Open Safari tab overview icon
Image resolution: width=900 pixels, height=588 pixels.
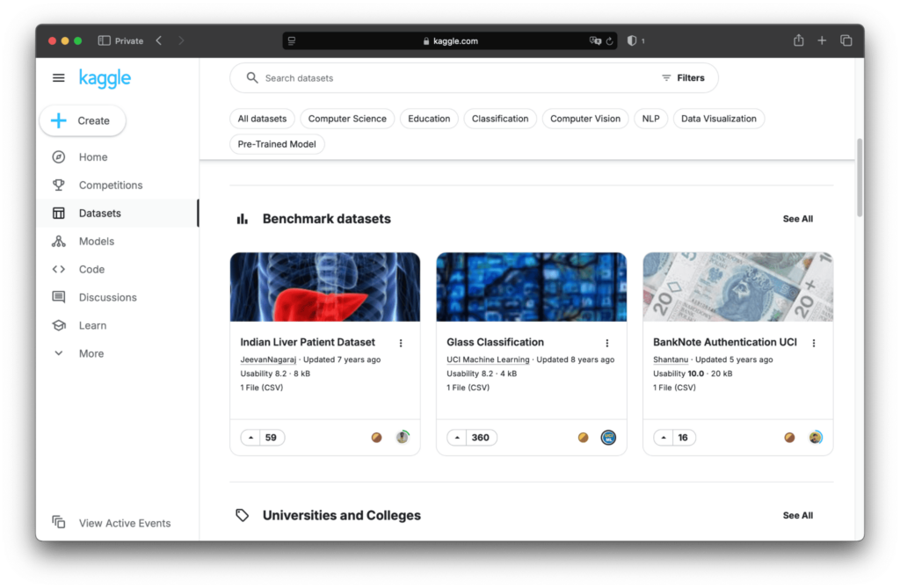coord(846,40)
